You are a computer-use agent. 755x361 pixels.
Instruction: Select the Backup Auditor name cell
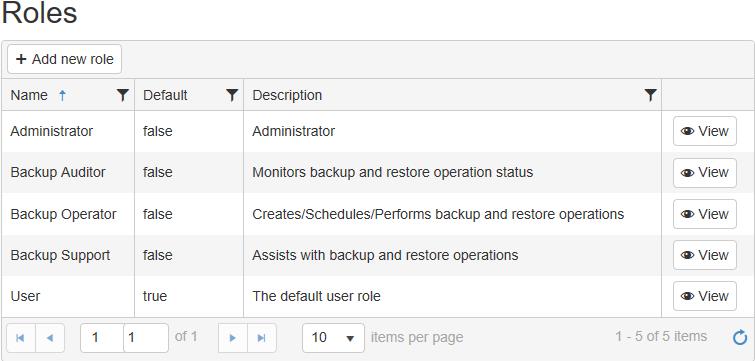pos(68,172)
